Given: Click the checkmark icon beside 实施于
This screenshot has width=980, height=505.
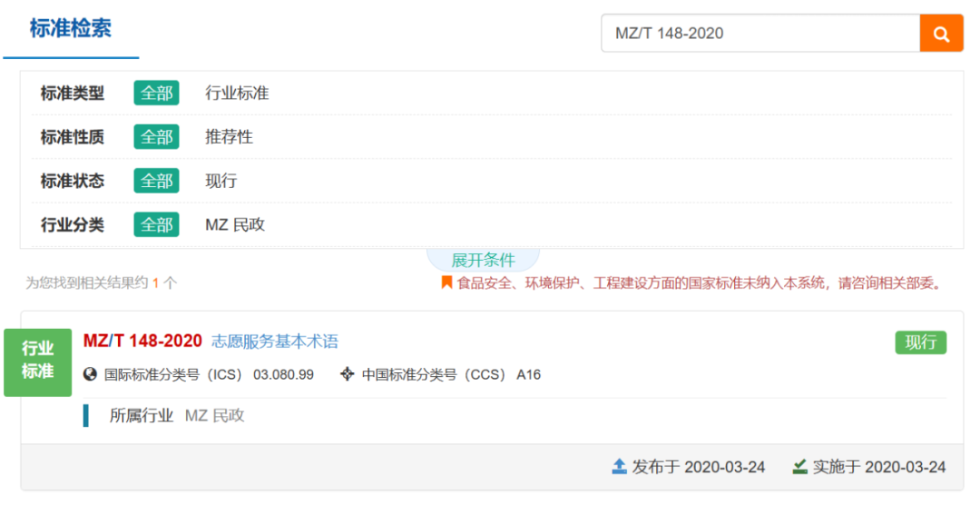Looking at the screenshot, I should (799, 467).
